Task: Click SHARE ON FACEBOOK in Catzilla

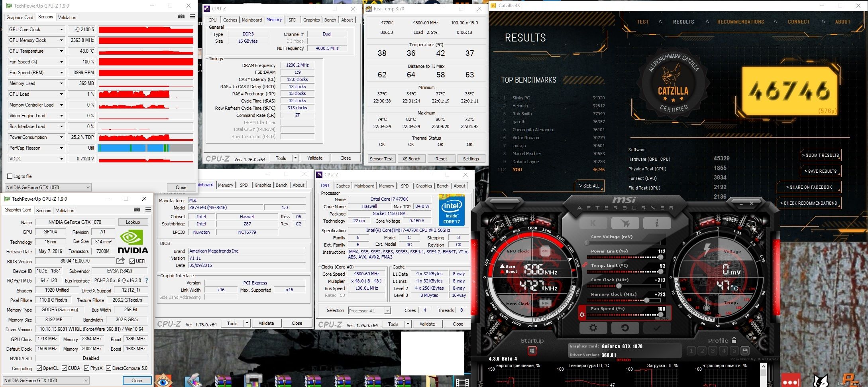Action: pyautogui.click(x=808, y=187)
